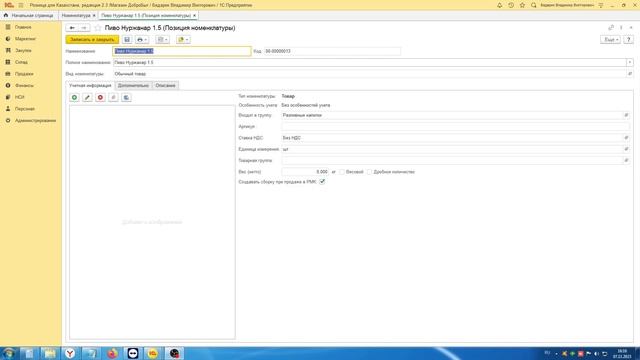This screenshot has height=360, width=640.
Task: Select the Пиво Нуржанар 1.5 window tab
Action: coord(146,16)
